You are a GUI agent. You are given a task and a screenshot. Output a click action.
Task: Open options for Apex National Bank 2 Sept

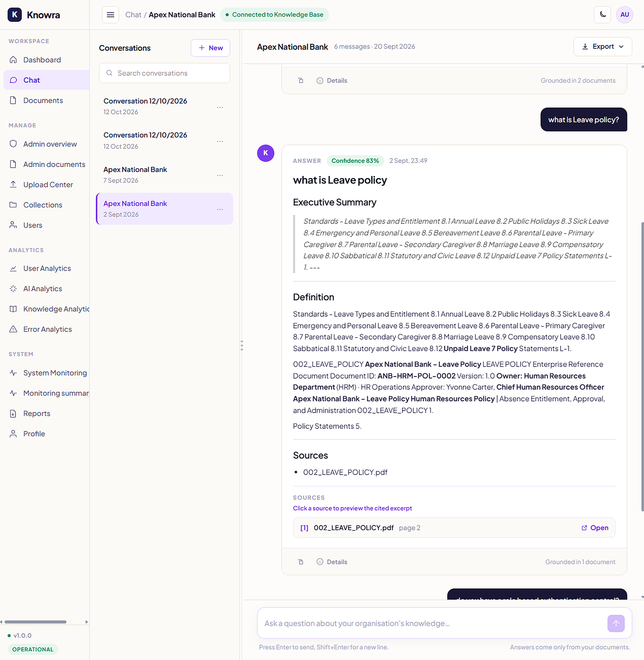tap(220, 209)
